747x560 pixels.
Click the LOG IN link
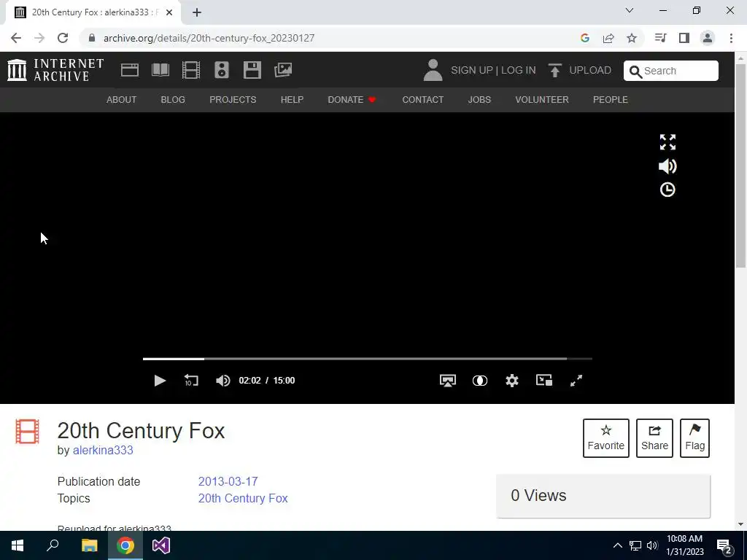click(519, 70)
